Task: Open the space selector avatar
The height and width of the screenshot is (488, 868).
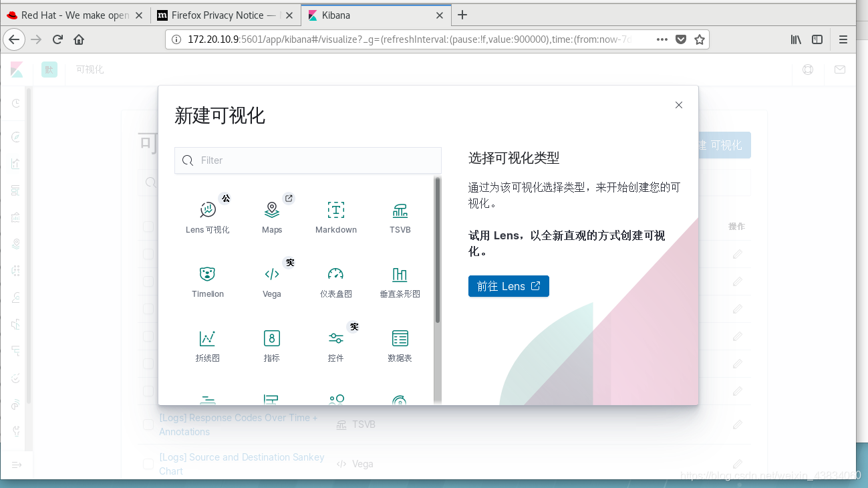Action: coord(49,69)
